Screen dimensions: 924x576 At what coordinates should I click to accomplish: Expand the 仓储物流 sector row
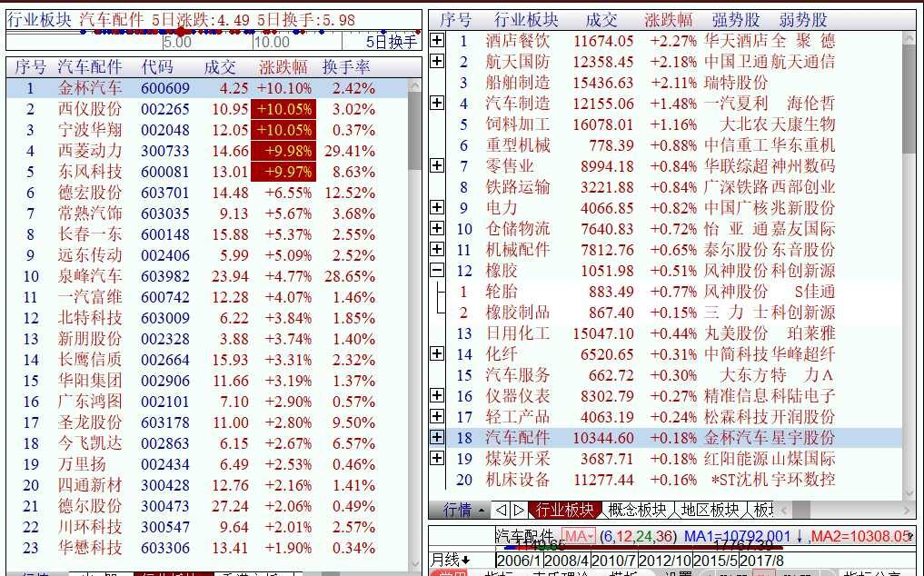(437, 228)
